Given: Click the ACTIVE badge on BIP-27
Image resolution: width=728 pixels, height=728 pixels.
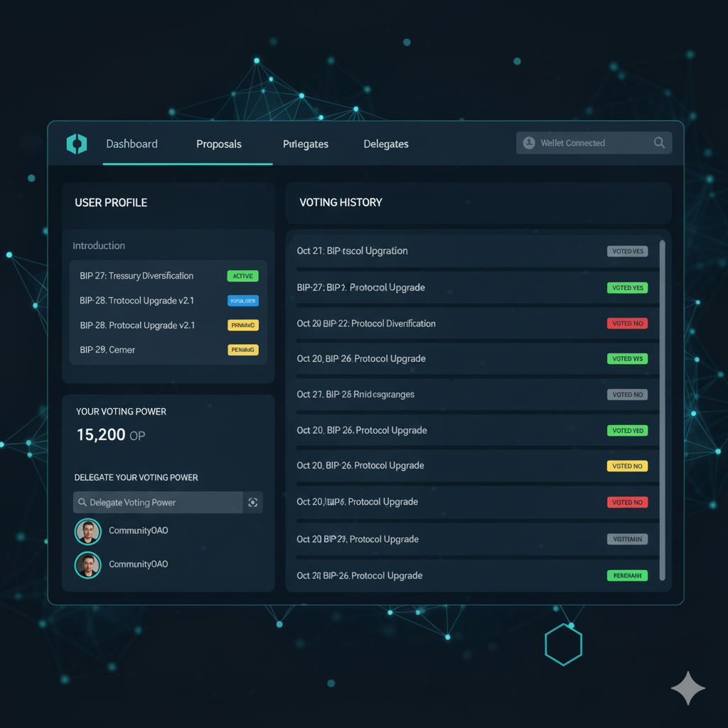Looking at the screenshot, I should coord(242,276).
